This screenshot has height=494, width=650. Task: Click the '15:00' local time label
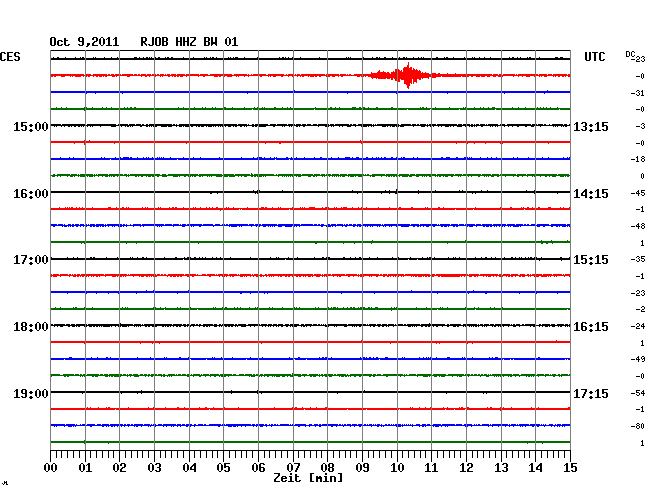[x=31, y=126]
